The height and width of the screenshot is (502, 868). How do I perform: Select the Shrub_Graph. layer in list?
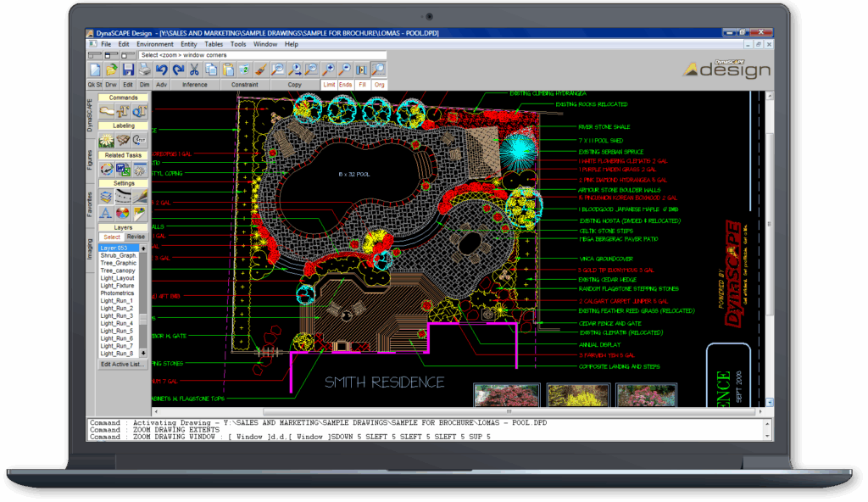[x=119, y=256]
